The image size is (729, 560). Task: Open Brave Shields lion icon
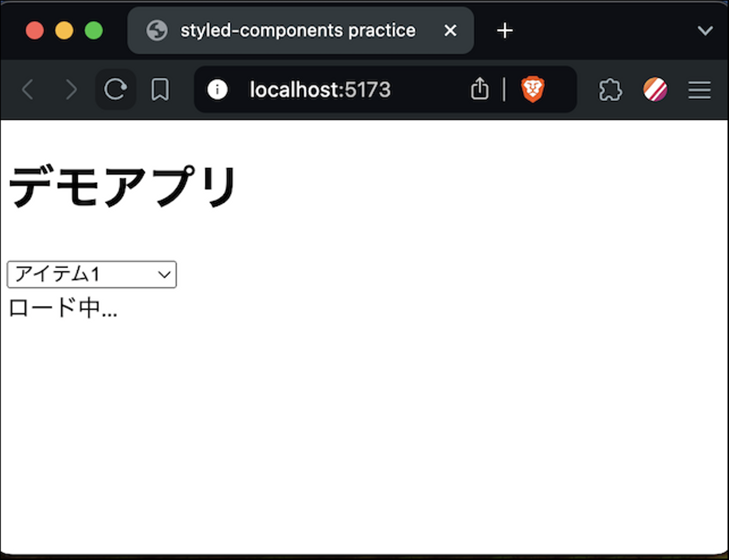(532, 90)
